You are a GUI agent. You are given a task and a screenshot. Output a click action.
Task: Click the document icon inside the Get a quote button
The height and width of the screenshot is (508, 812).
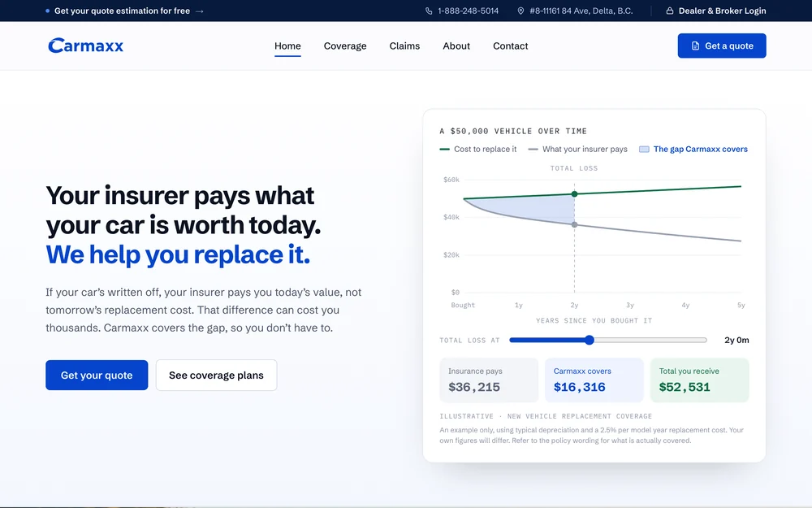coord(696,46)
